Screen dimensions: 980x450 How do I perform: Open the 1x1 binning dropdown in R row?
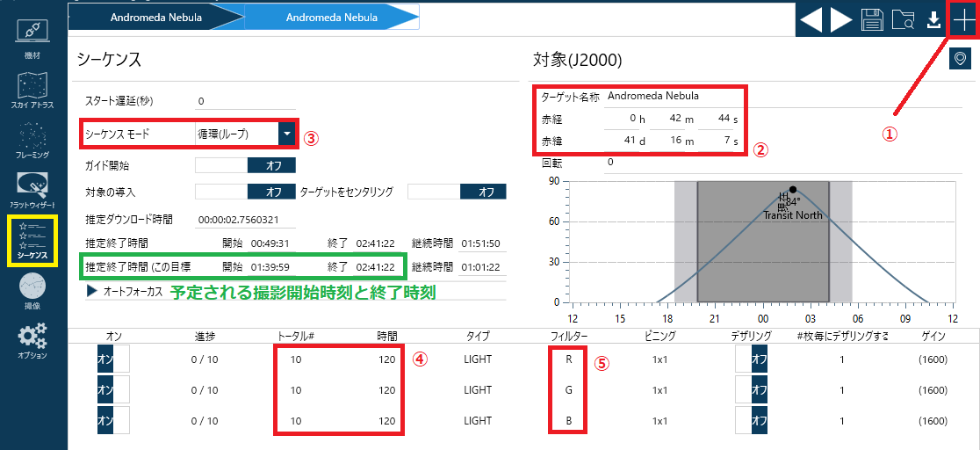click(659, 359)
